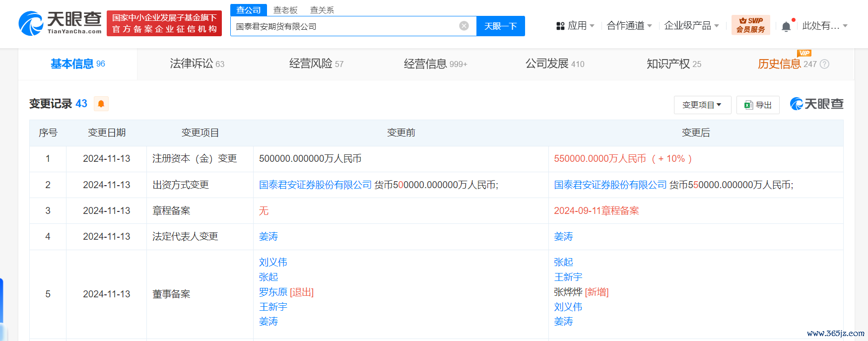This screenshot has width=868, height=341.
Task: Open 刘义伟 in 董事备案 row's 变更后 list
Action: click(x=568, y=307)
